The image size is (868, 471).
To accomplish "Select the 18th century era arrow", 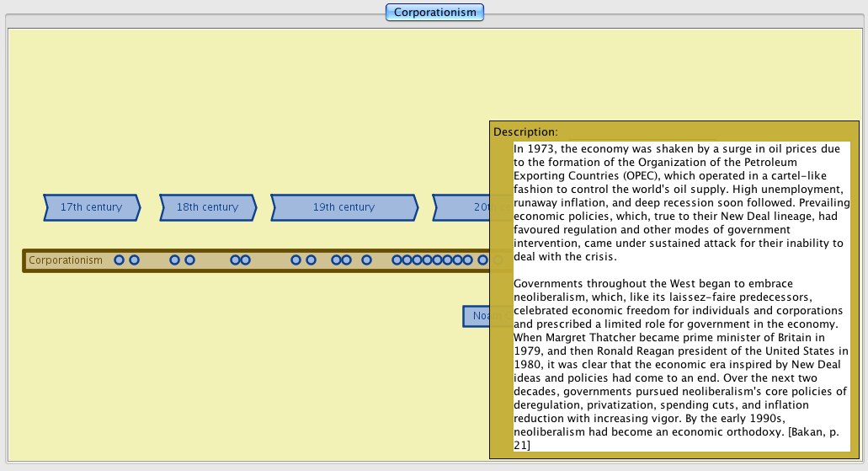I will click(x=207, y=207).
